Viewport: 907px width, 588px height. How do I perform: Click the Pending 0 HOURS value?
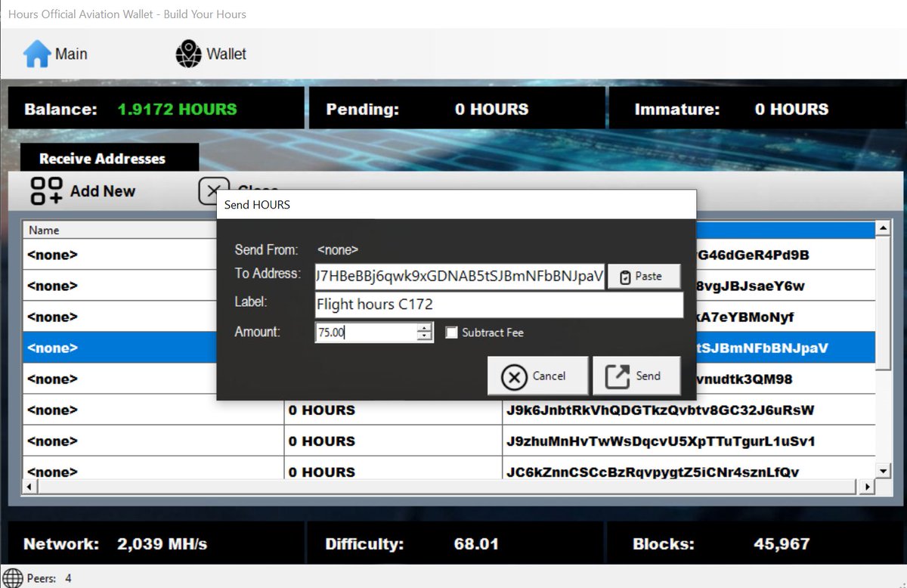tap(491, 109)
